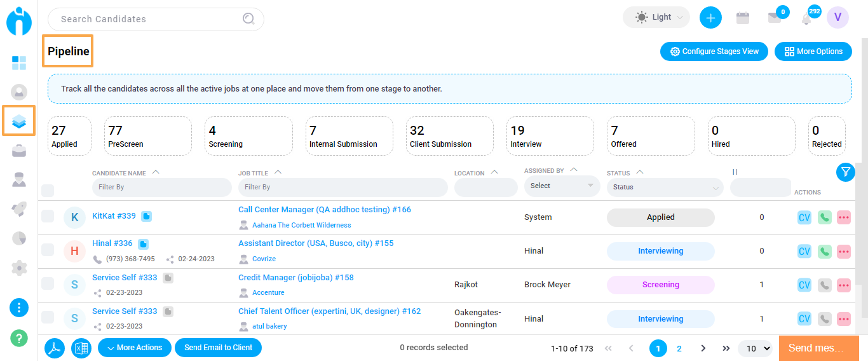Open the jobs briefcase icon in sidebar
The width and height of the screenshot is (868, 361).
pyautogui.click(x=19, y=151)
